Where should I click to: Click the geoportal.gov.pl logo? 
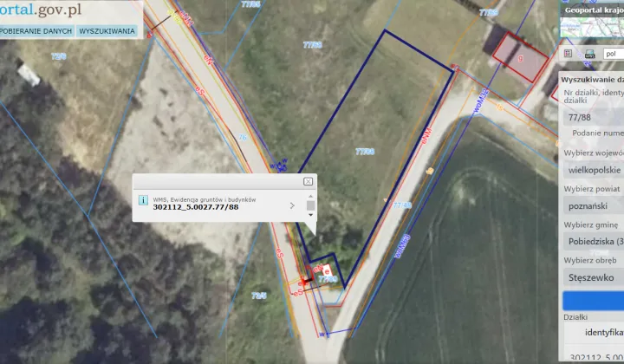coord(41,10)
